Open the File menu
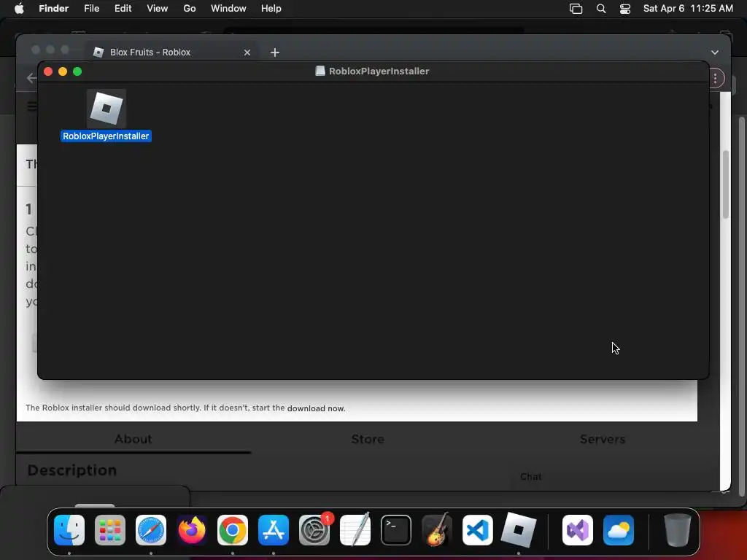The image size is (747, 560). tap(91, 9)
